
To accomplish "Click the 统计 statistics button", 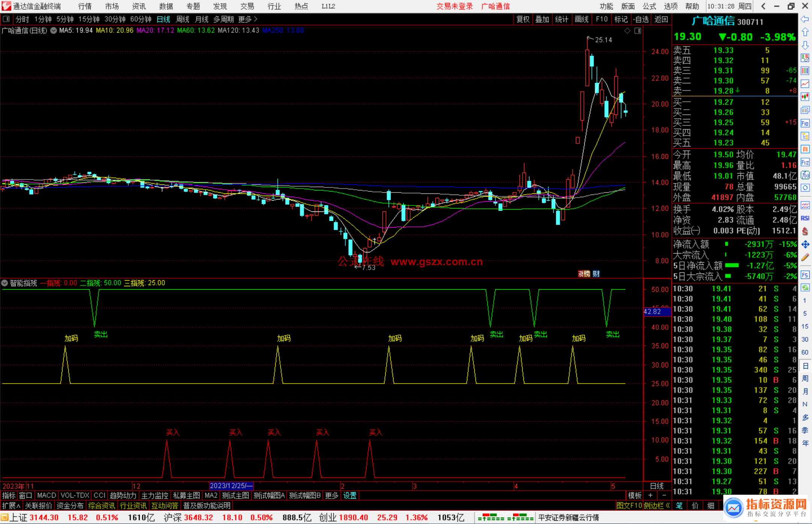I will (x=562, y=19).
